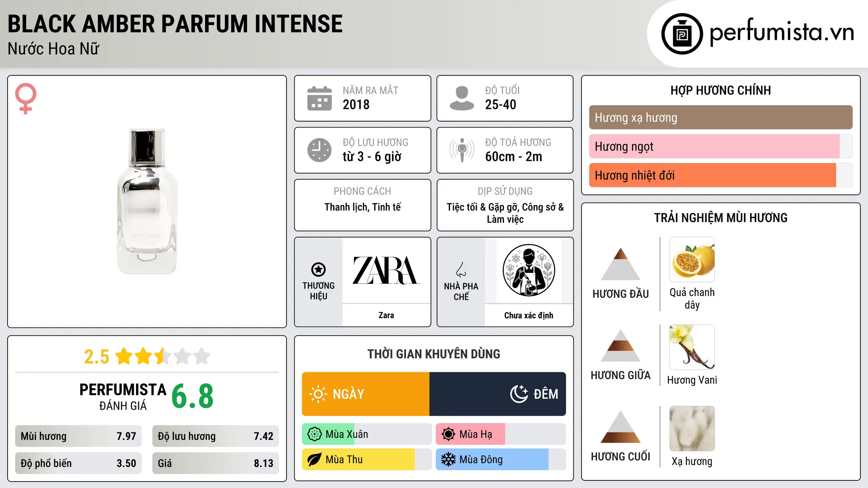The width and height of the screenshot is (868, 488).
Task: Click the leaf icon for Mùa Thu
Action: pyautogui.click(x=314, y=460)
